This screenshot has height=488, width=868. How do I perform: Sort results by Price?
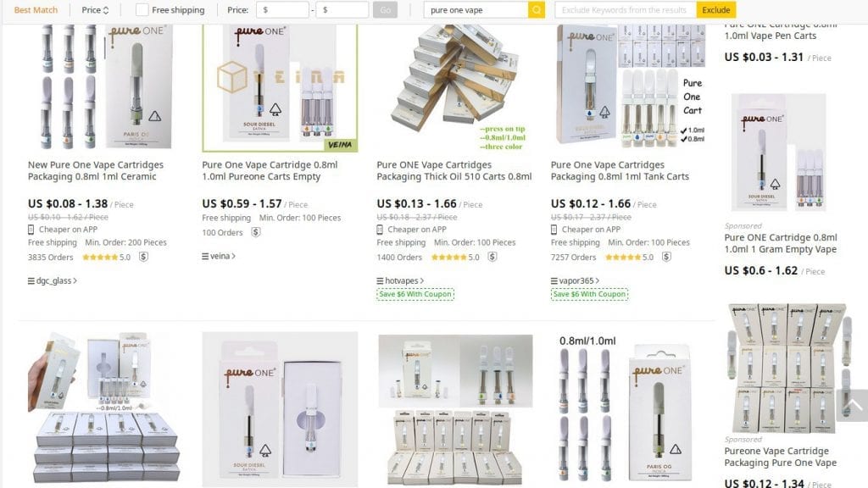coord(95,10)
